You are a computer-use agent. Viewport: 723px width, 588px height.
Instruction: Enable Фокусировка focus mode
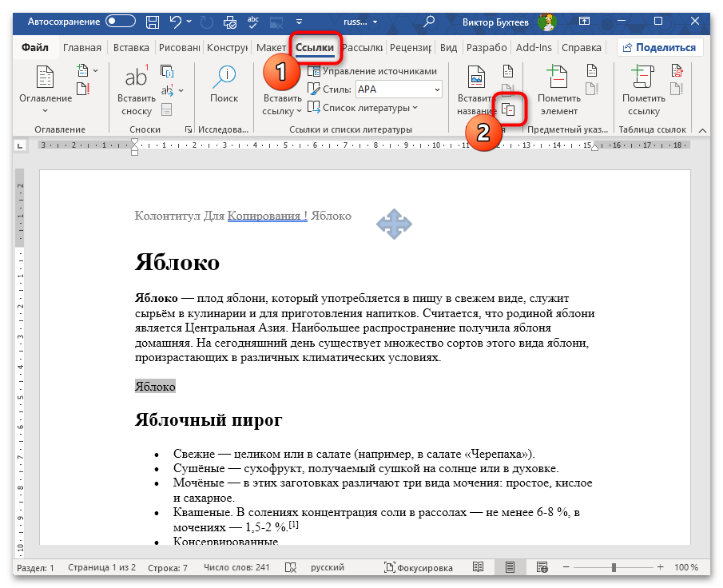pyautogui.click(x=418, y=568)
